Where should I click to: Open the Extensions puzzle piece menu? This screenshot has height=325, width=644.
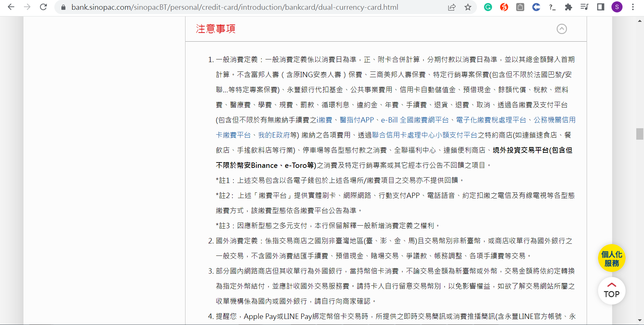pos(569,7)
